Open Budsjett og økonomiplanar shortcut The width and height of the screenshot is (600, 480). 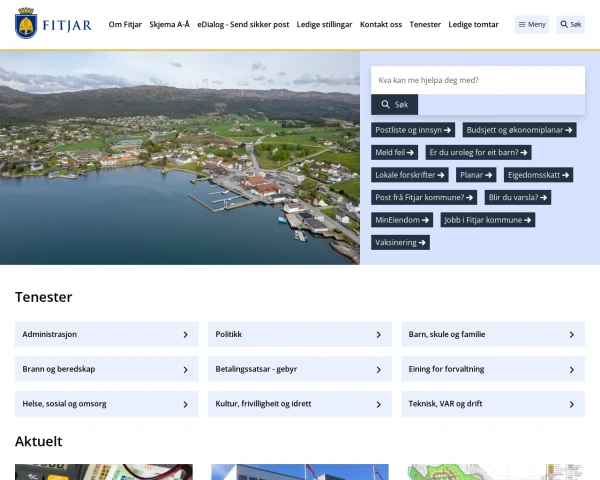point(520,130)
